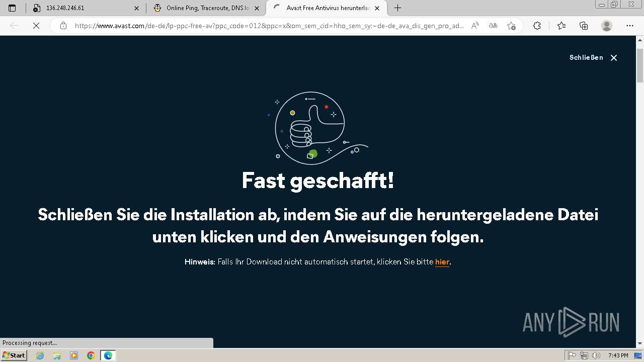Open File Explorer from taskbar
The height and width of the screenshot is (362, 644).
(x=57, y=355)
